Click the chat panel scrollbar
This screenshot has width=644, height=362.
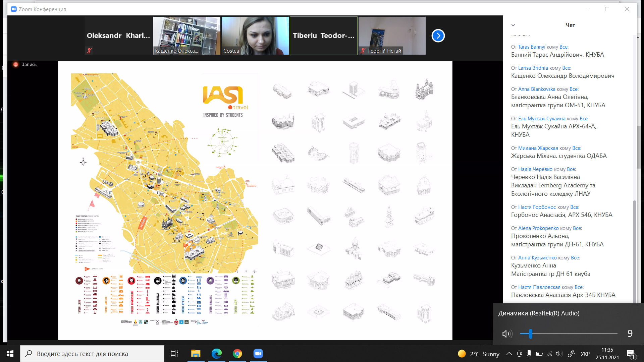(634, 251)
